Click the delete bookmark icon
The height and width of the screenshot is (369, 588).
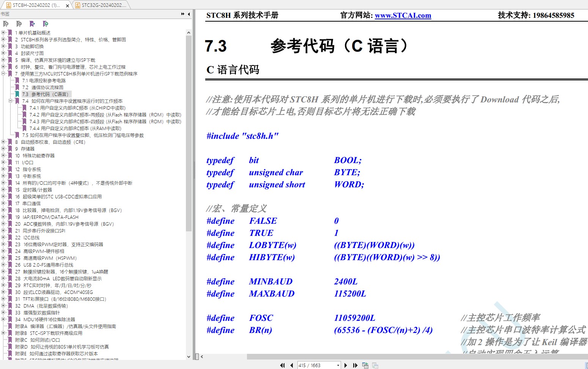6,24
